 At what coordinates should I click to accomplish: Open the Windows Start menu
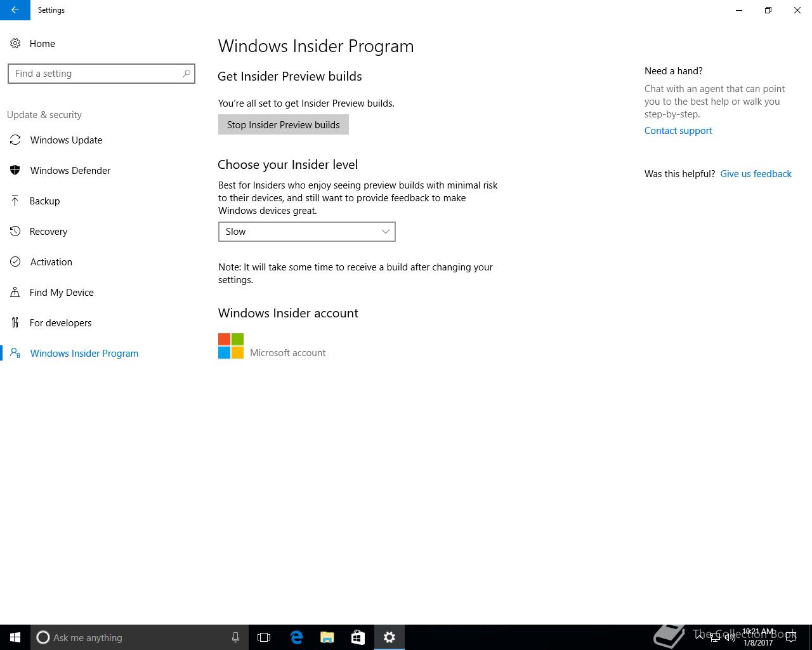click(x=15, y=637)
